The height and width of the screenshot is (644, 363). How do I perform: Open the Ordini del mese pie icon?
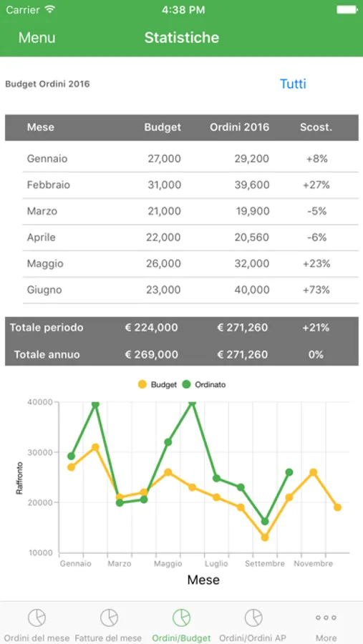[37, 618]
